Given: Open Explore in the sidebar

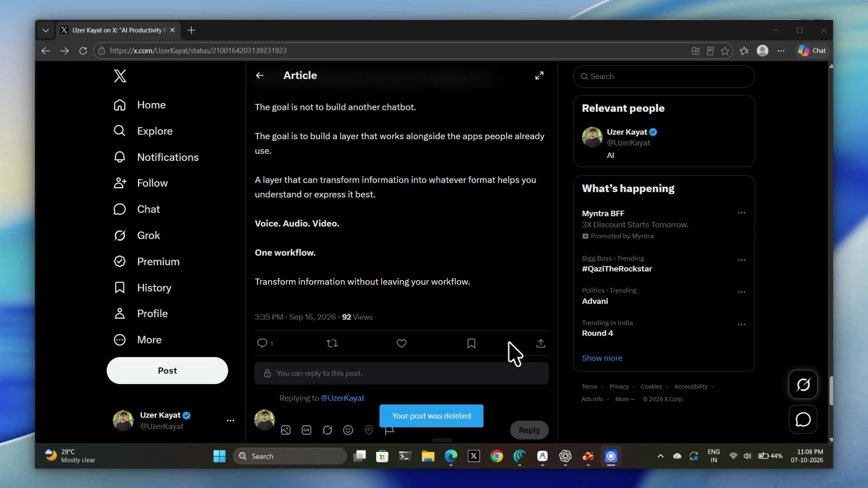Looking at the screenshot, I should point(143,131).
